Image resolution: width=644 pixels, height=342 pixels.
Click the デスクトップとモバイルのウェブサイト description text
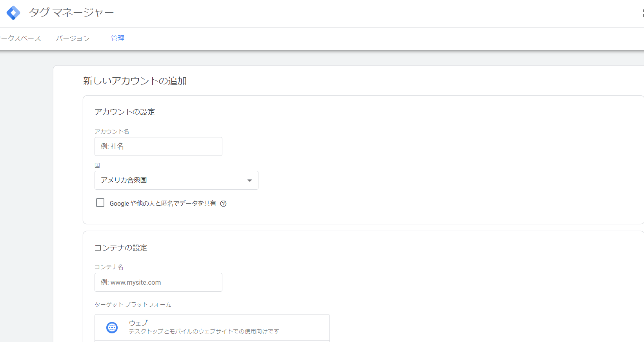pos(204,331)
